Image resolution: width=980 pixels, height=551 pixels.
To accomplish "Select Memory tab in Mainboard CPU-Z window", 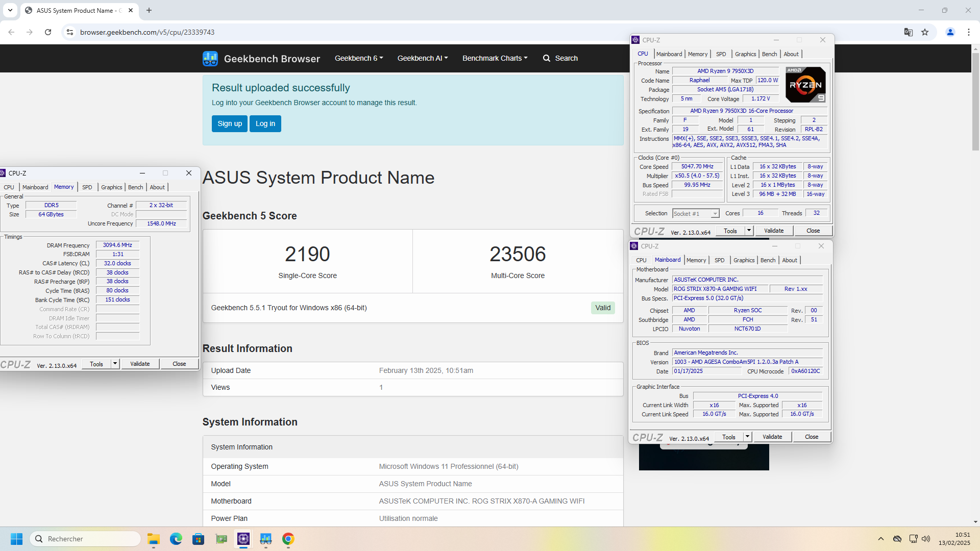I will (x=696, y=260).
